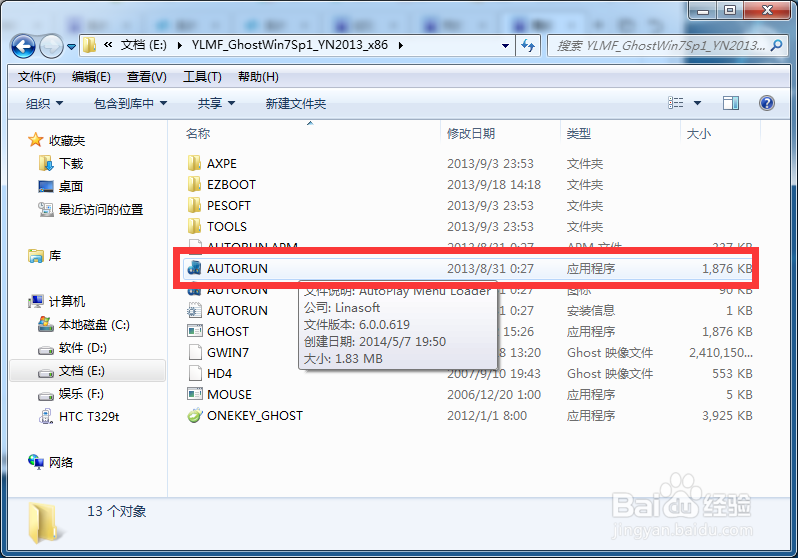
Task: Open the 组织 dropdown
Action: coord(44,104)
